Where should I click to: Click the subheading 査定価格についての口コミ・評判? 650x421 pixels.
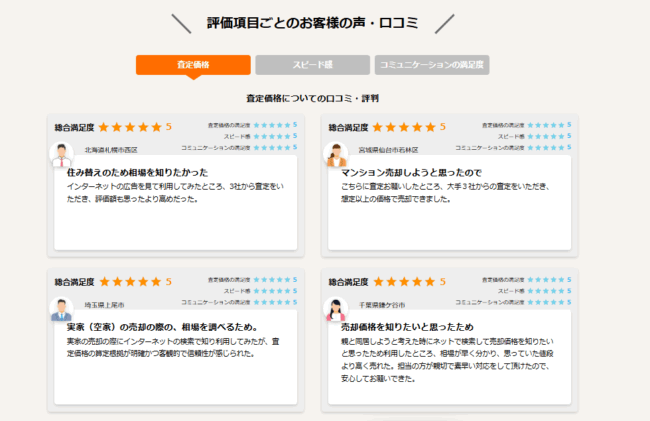pyautogui.click(x=312, y=98)
